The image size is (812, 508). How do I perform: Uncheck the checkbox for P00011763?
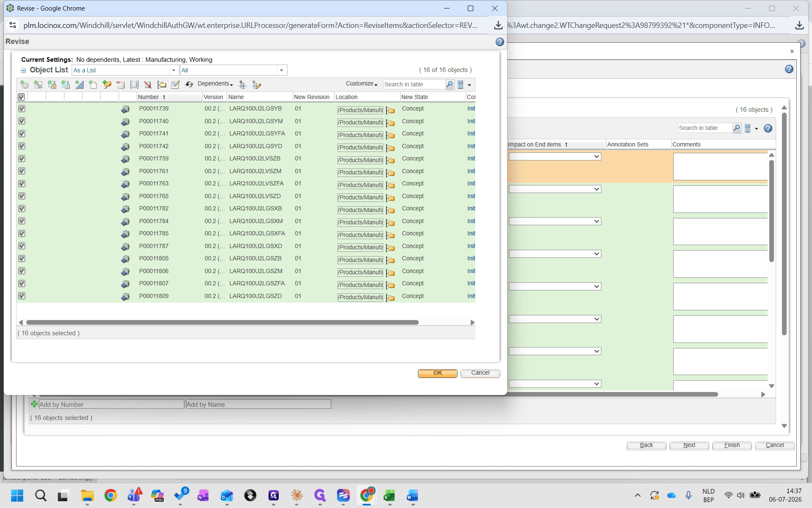point(22,184)
